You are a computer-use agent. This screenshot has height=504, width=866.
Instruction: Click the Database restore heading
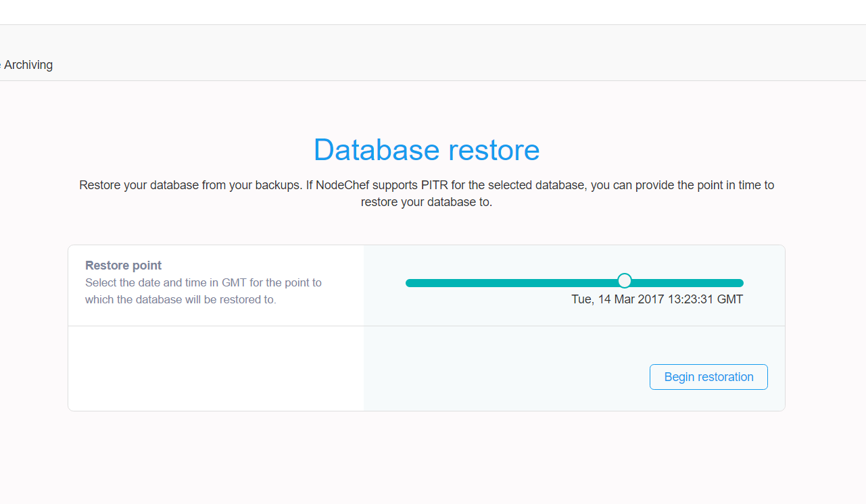tap(427, 150)
